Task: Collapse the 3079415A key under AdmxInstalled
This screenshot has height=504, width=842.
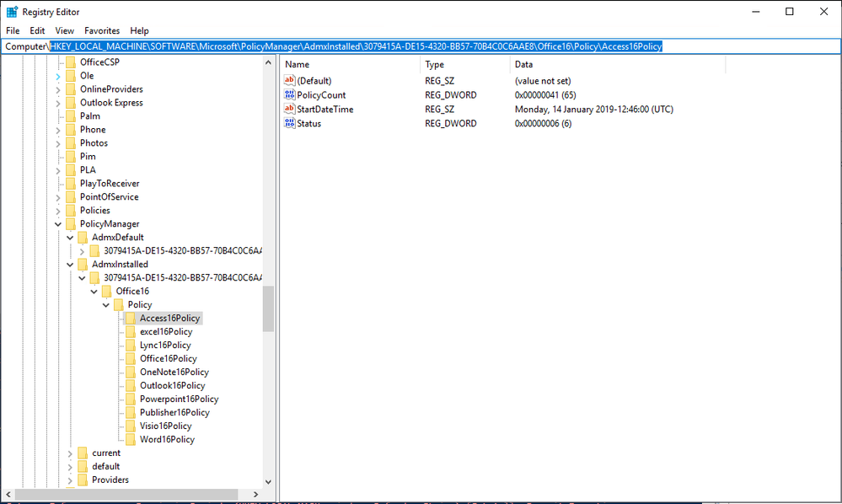Action: click(x=82, y=278)
